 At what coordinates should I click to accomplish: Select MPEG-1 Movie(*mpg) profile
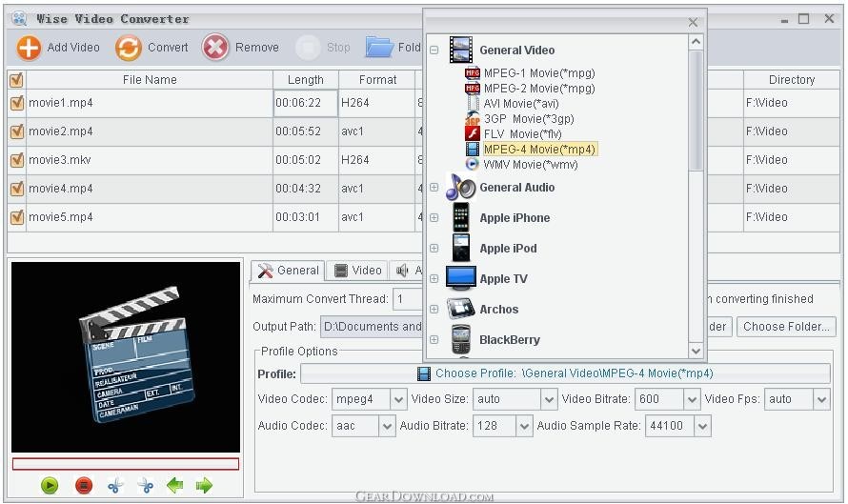pos(538,73)
